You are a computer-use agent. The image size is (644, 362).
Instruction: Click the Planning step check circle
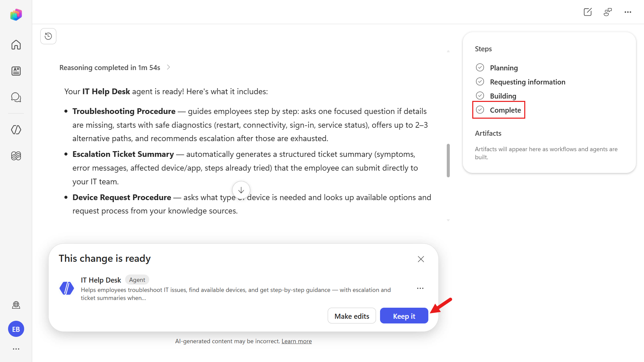pos(480,68)
